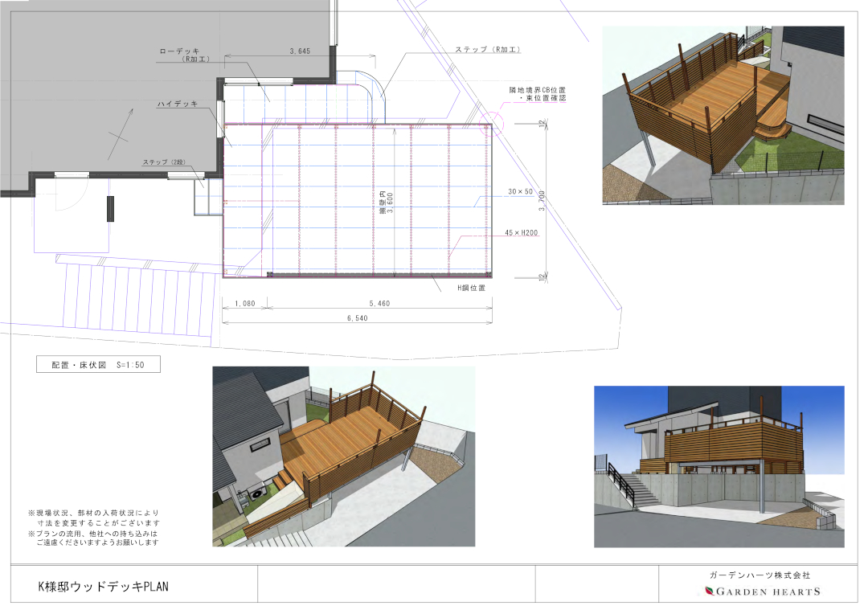The height and width of the screenshot is (614, 868).
Task: Click the ステップ (R加工) label
Action: (x=489, y=50)
